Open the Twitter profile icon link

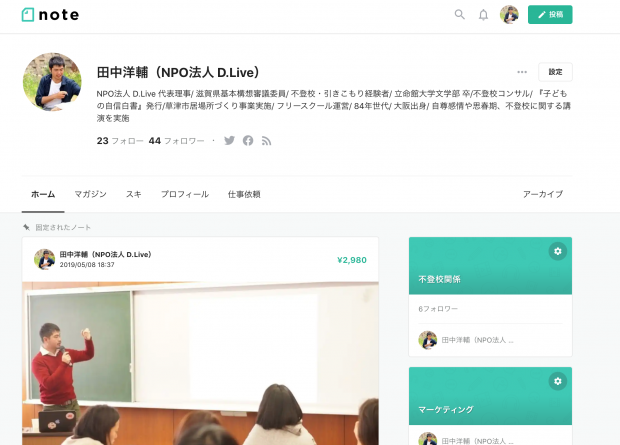click(229, 140)
